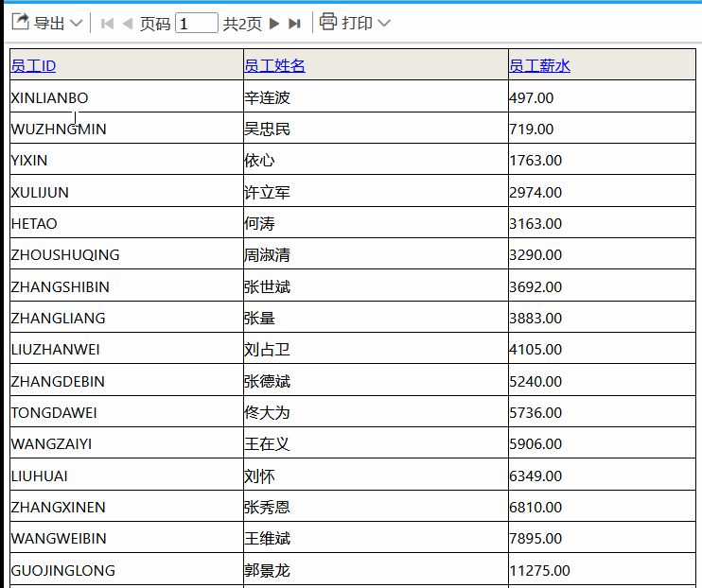Image resolution: width=702 pixels, height=588 pixels.
Task: Click employee name 张世斌
Action: click(x=268, y=286)
